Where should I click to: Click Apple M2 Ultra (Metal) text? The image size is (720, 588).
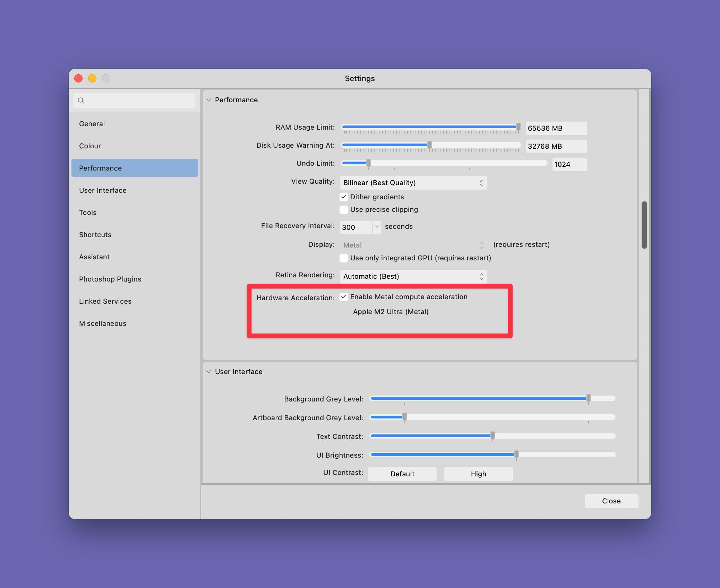(391, 312)
